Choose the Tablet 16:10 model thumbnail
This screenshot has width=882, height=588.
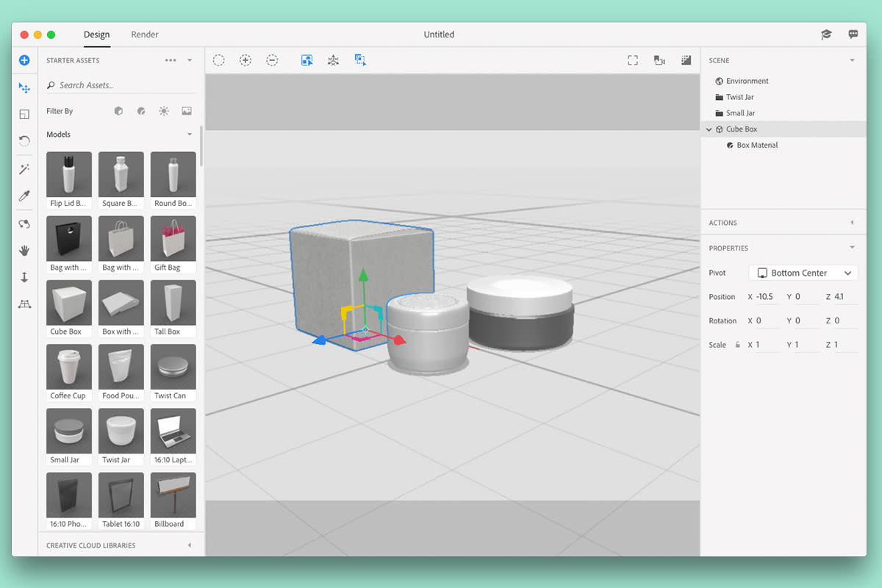tap(121, 495)
